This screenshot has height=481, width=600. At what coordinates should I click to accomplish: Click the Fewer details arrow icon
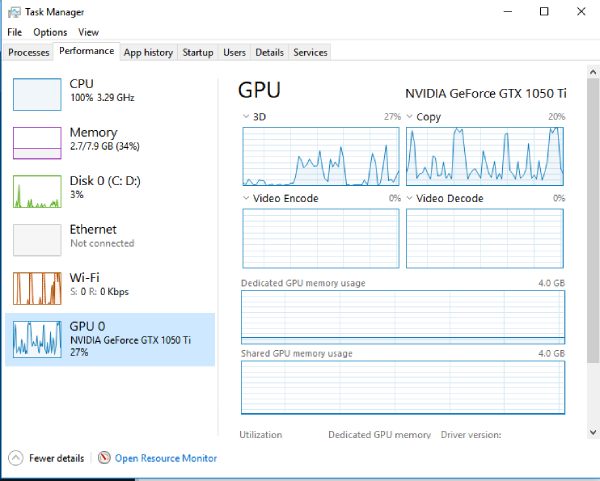(16, 458)
